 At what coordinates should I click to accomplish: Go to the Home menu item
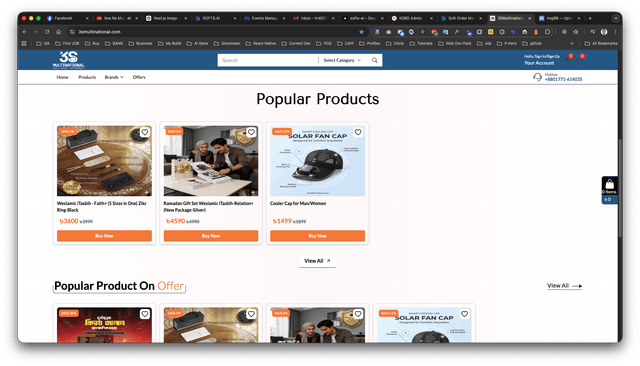pyautogui.click(x=62, y=77)
